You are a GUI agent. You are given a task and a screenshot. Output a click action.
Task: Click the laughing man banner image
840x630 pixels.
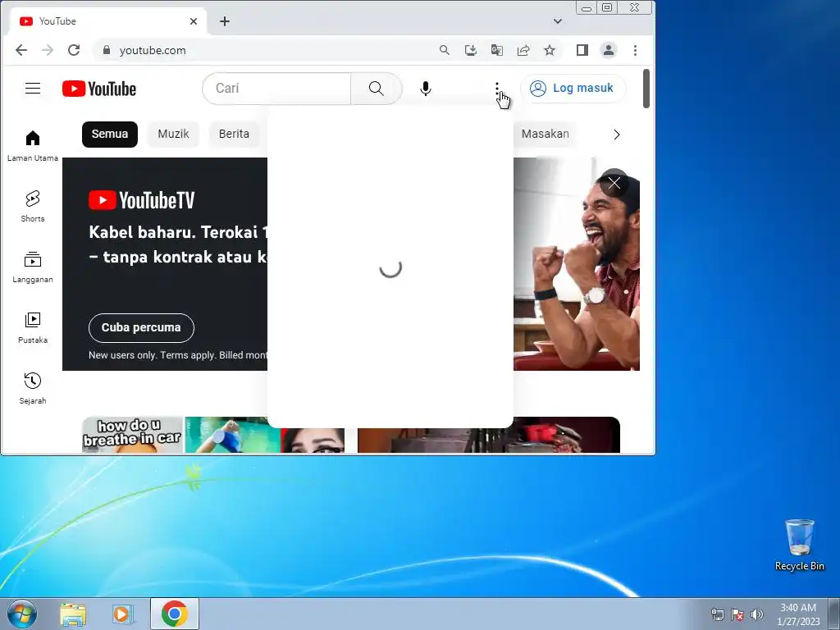[577, 263]
